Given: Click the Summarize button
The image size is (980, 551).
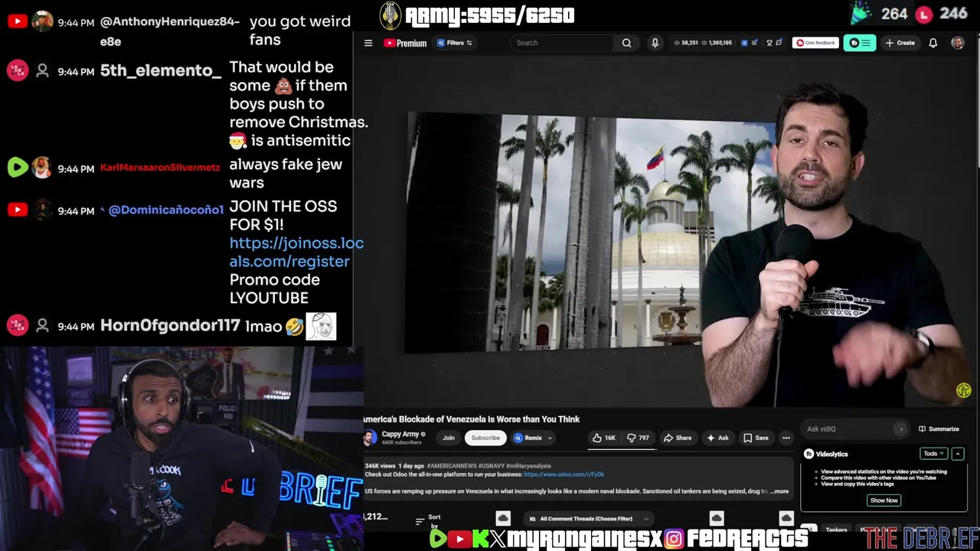Looking at the screenshot, I should [x=939, y=429].
